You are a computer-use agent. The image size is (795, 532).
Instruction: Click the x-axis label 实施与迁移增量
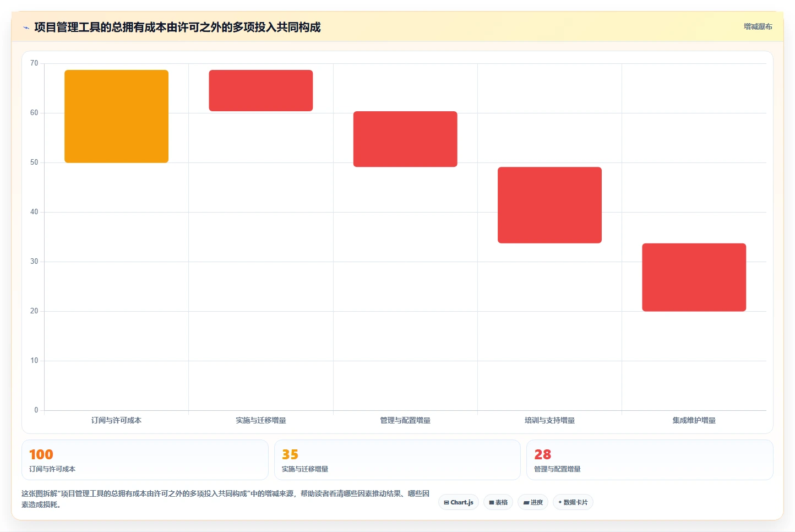click(x=261, y=420)
